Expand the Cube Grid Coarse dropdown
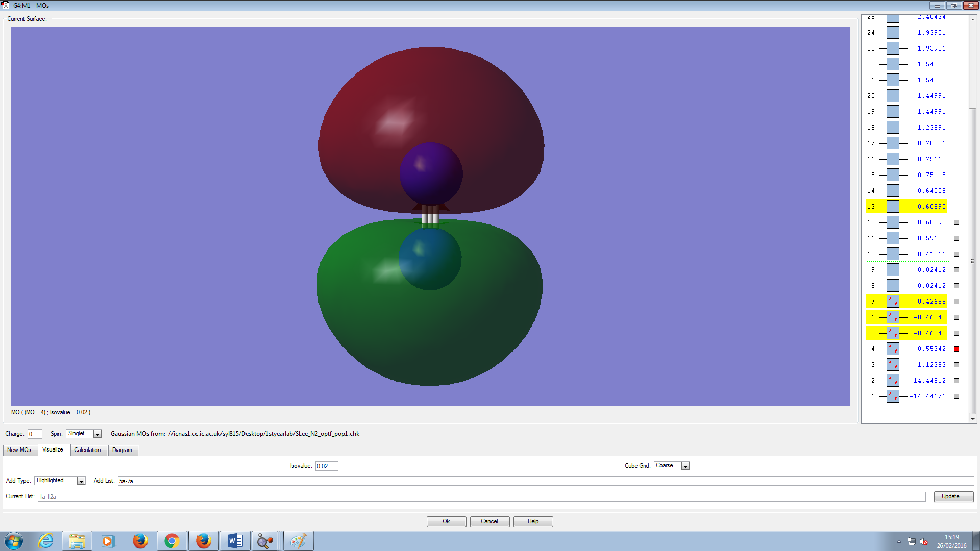This screenshot has height=551, width=980. pos(685,466)
